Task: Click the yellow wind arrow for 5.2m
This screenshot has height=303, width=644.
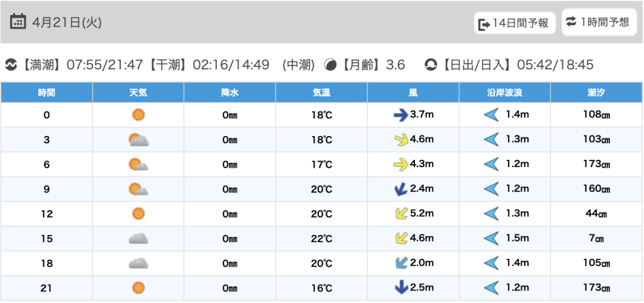Action: tap(401, 214)
